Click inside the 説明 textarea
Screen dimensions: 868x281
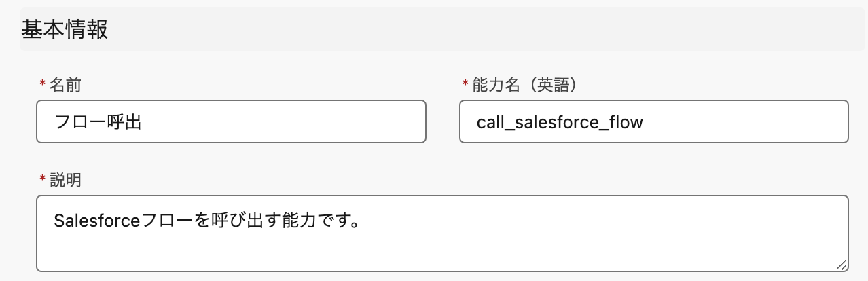441,233
